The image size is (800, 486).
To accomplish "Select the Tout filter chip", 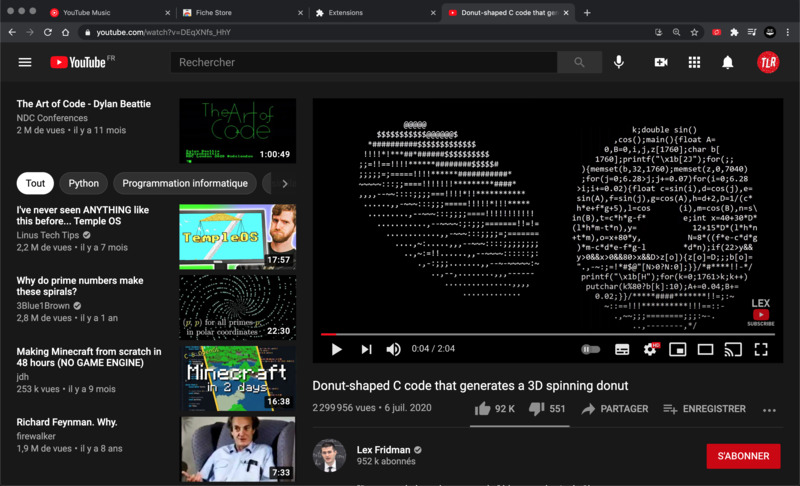I will 35,183.
